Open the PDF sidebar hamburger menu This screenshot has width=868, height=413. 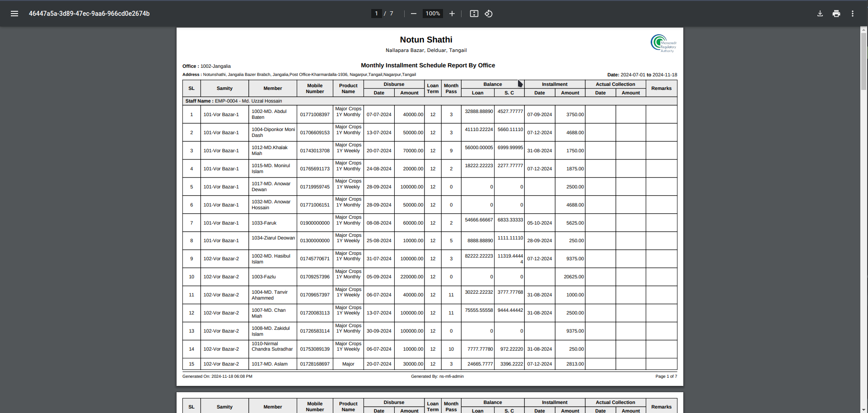(14, 14)
